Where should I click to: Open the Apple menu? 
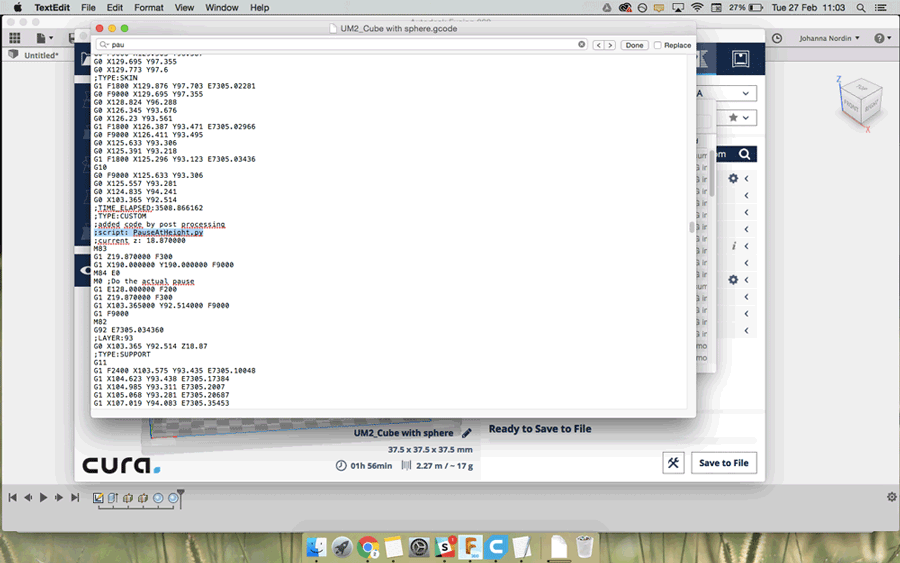point(18,7)
